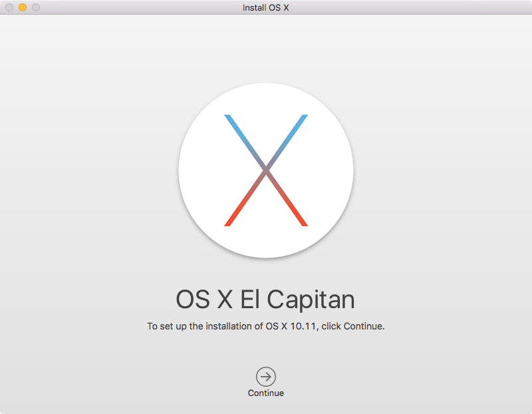532x414 pixels.
Task: Click the Install OS X window title
Action: [x=266, y=7]
